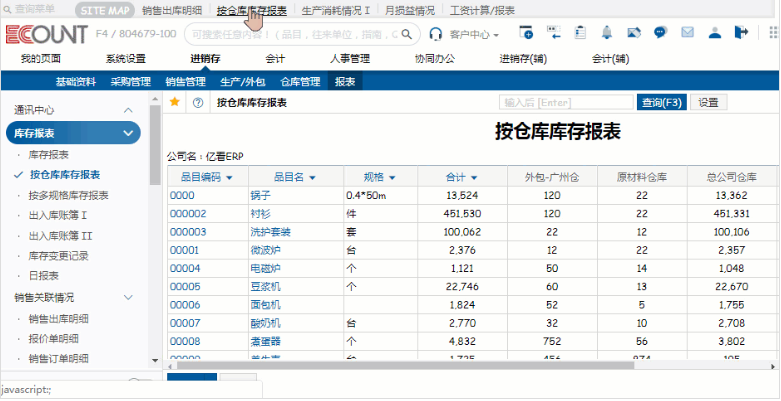Open item code link 000002
781x401 pixels.
(188, 214)
